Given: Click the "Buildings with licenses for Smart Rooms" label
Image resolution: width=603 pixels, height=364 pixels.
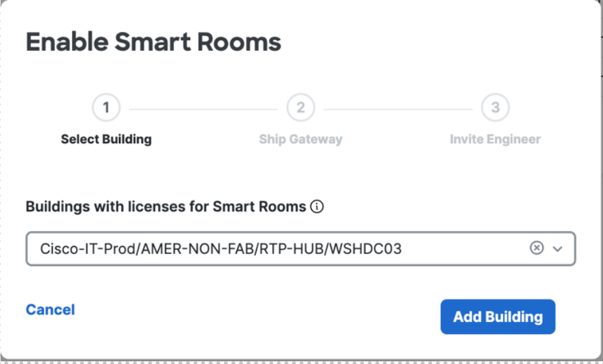Looking at the screenshot, I should point(166,206).
